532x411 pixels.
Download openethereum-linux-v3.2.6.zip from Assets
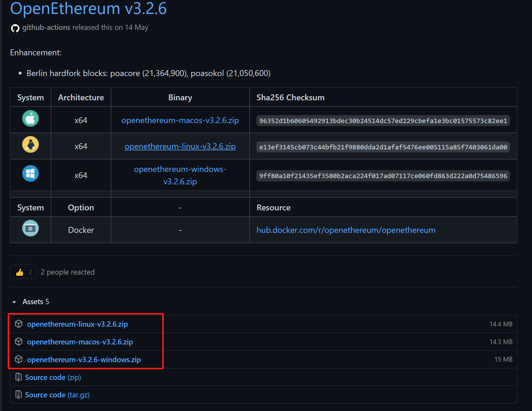78,324
